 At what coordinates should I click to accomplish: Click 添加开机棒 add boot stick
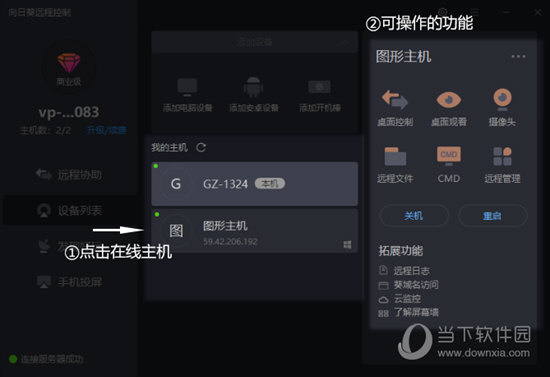(320, 95)
